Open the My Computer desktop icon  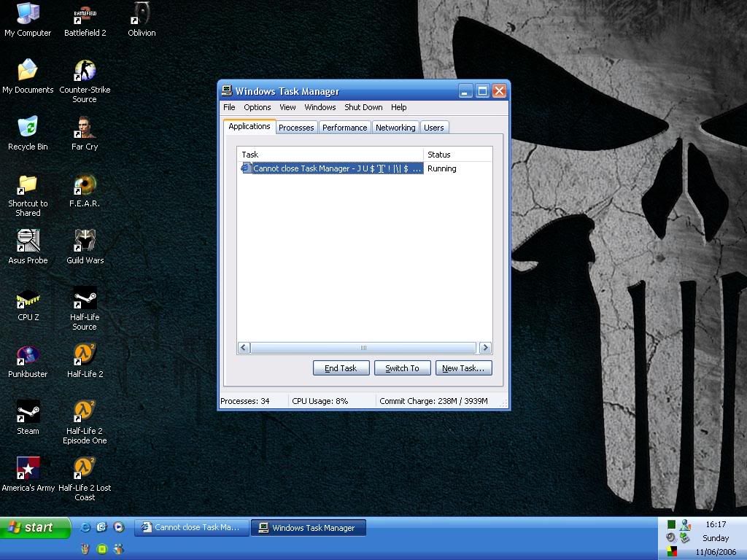click(x=28, y=19)
